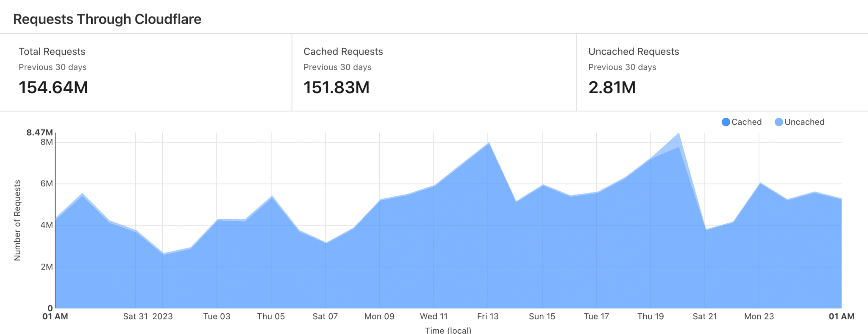This screenshot has height=334, width=868.
Task: Click the 8.47M y-axis maximum label
Action: (x=39, y=133)
